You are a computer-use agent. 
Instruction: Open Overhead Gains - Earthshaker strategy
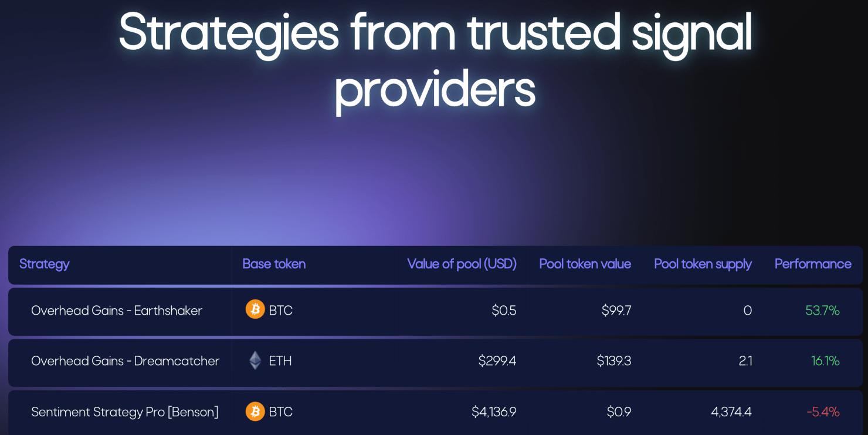(x=117, y=311)
